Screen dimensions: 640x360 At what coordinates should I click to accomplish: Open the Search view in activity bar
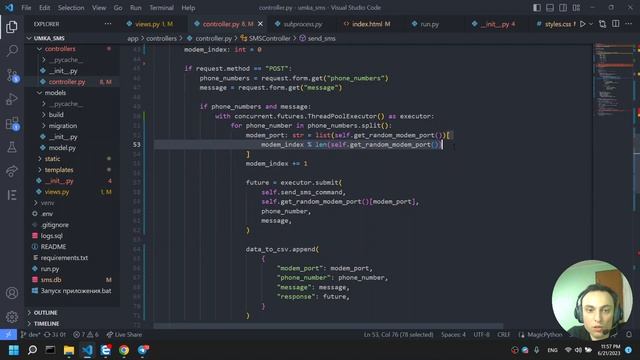(12, 51)
